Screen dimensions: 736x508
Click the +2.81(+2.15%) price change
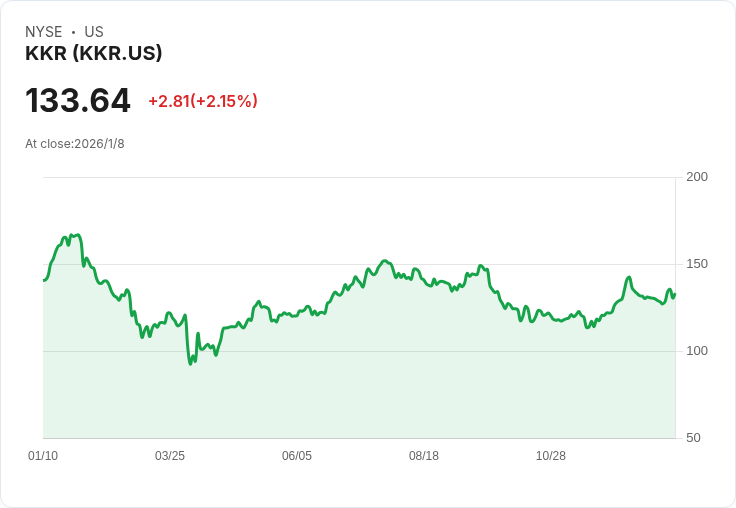click(x=203, y=101)
